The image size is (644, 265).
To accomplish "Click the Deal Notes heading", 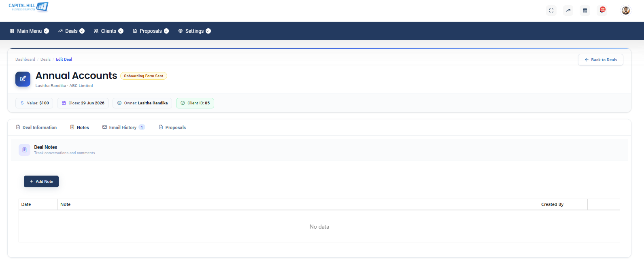I will 45,147.
